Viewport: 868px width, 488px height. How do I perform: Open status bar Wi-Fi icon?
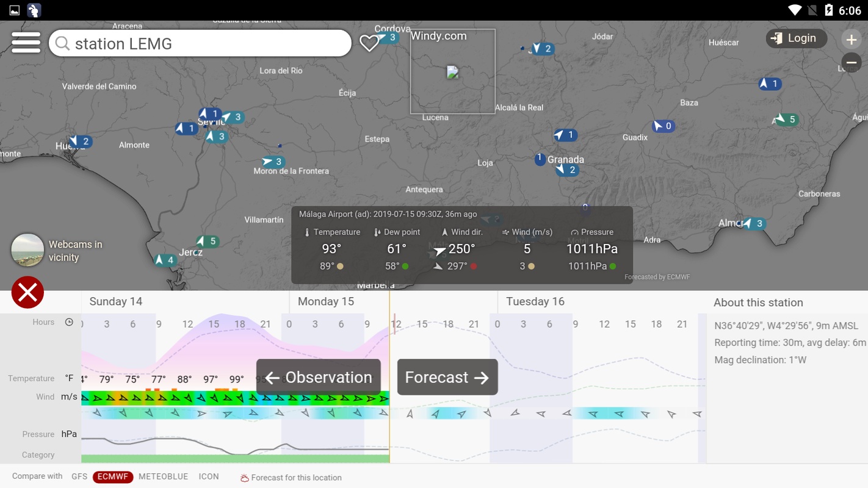tap(794, 10)
